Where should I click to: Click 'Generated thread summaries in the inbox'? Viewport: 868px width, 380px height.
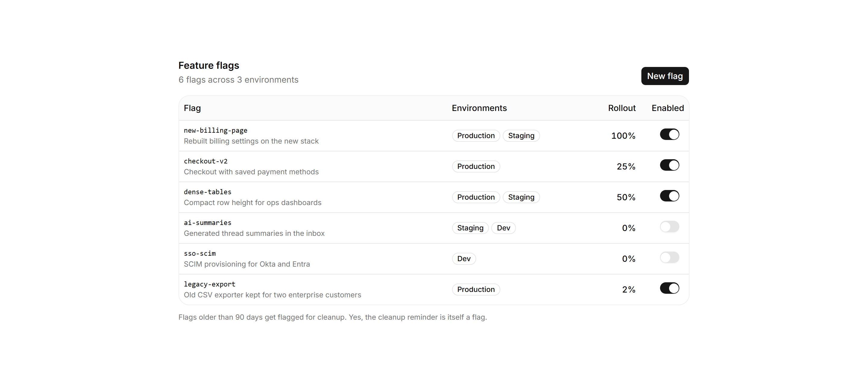tap(254, 233)
